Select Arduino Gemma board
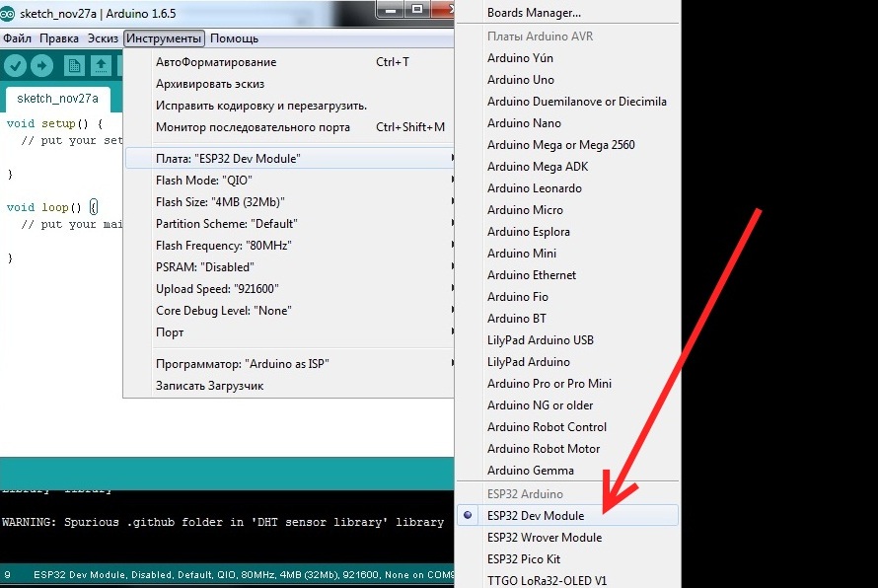878x588 pixels. 567,471
